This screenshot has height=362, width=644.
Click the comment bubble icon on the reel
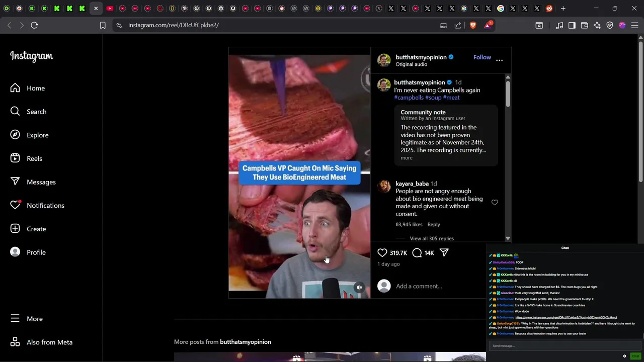click(x=417, y=253)
